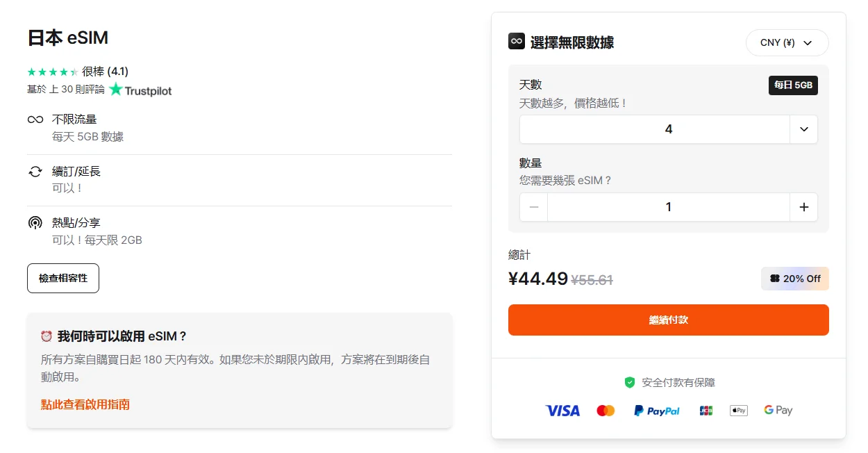The width and height of the screenshot is (868, 453).
Task: Click the 檢查相容性 button
Action: tap(63, 278)
